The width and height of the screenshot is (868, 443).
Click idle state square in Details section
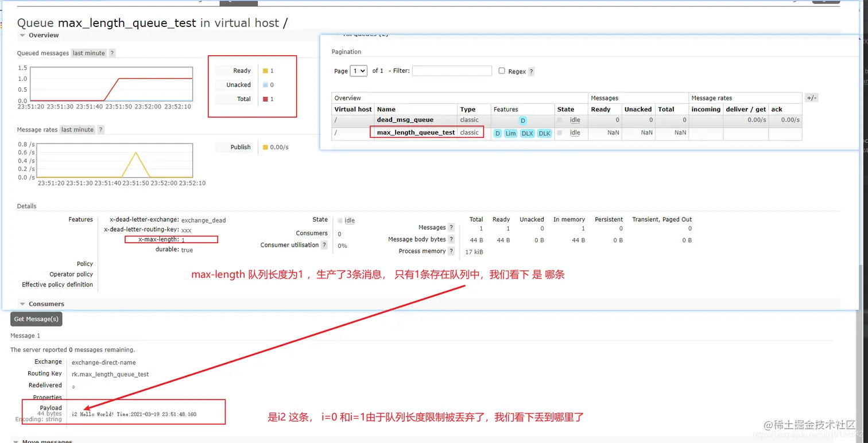pos(340,220)
